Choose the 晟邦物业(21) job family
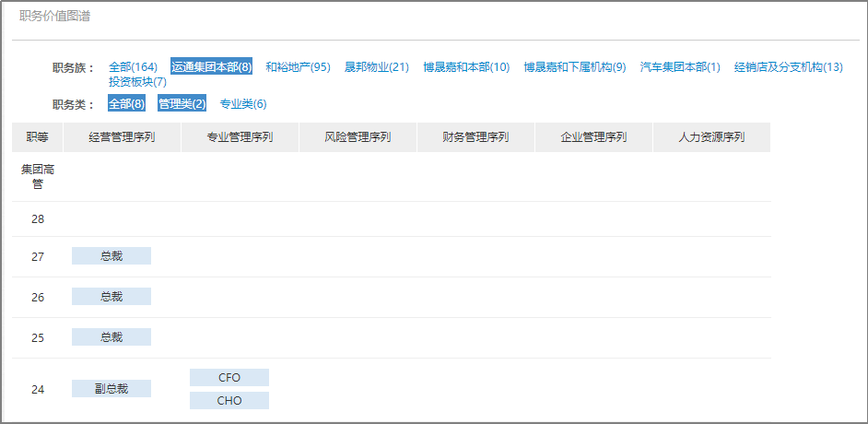Viewport: 868px width, 424px height. (376, 67)
